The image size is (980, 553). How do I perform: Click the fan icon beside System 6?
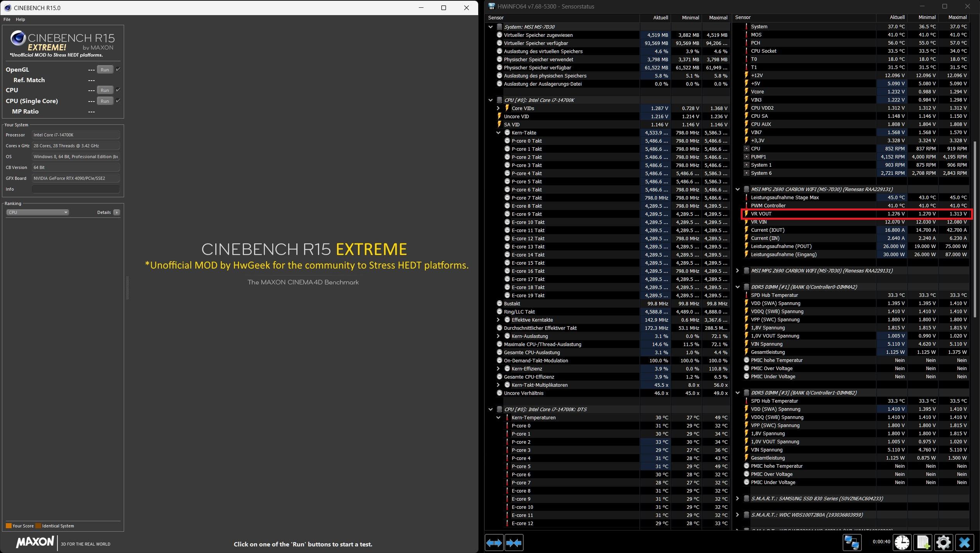(x=746, y=173)
